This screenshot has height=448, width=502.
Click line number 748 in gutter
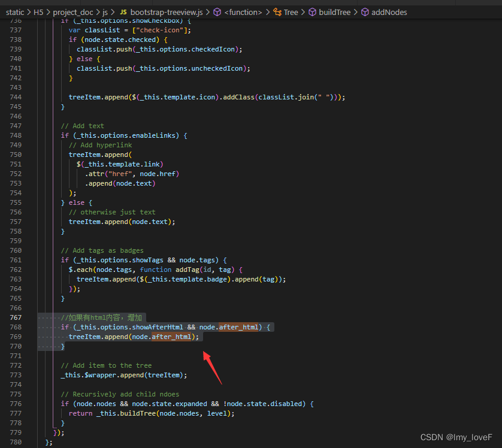click(x=16, y=135)
